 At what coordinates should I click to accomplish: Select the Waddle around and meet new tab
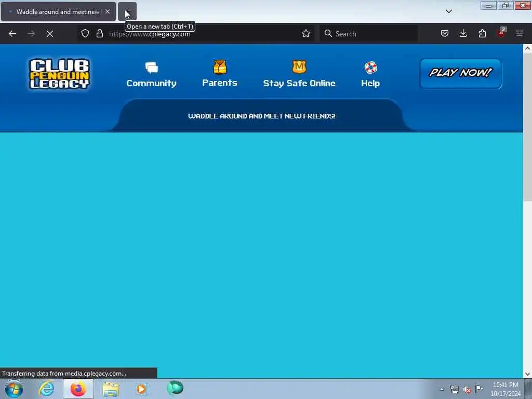pyautogui.click(x=58, y=11)
